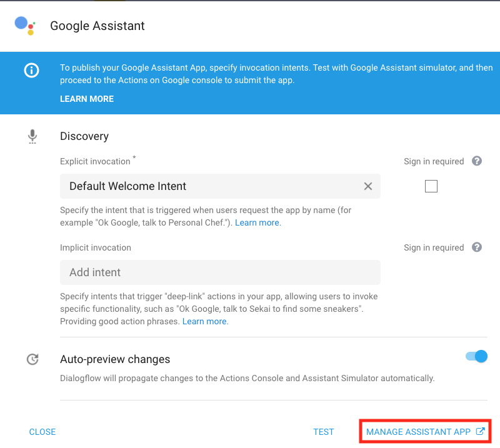This screenshot has height=448, width=500.
Task: Click the info icon in blue banner
Action: (31, 70)
